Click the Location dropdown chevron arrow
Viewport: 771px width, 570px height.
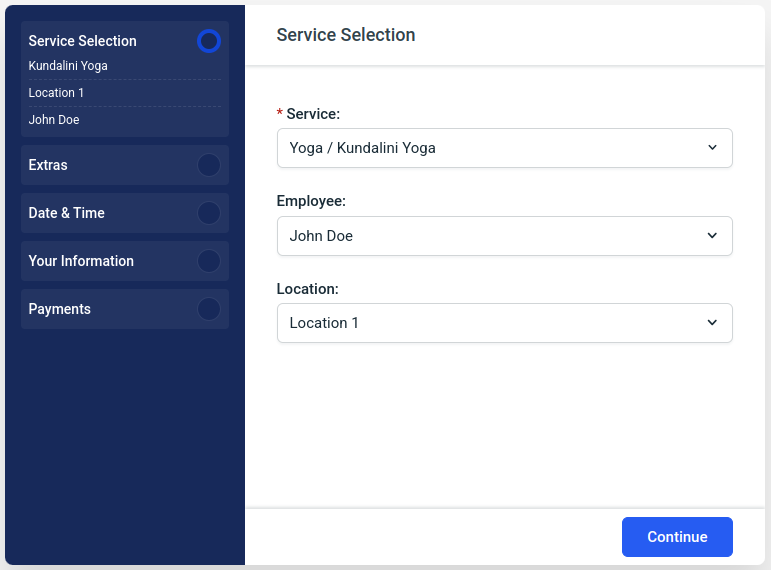(x=712, y=323)
